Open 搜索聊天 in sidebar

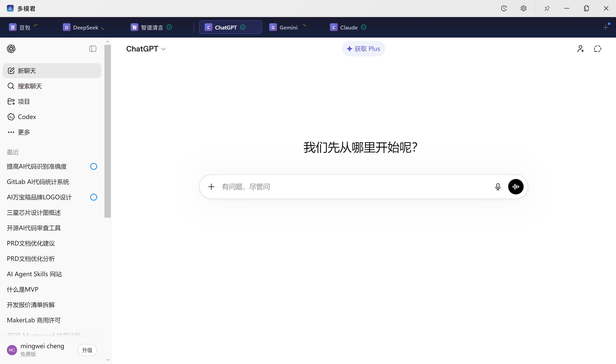[52, 86]
